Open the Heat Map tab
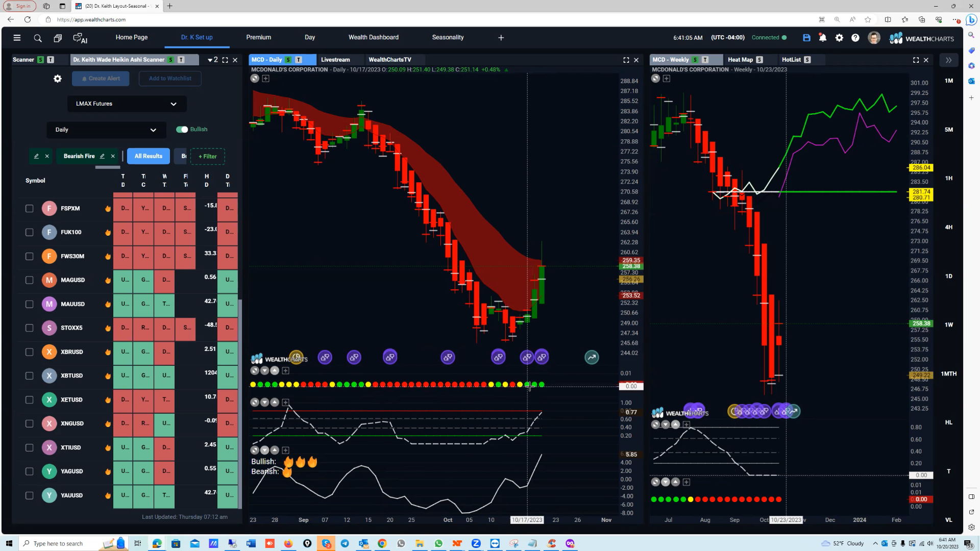980x551 pixels. [740, 60]
